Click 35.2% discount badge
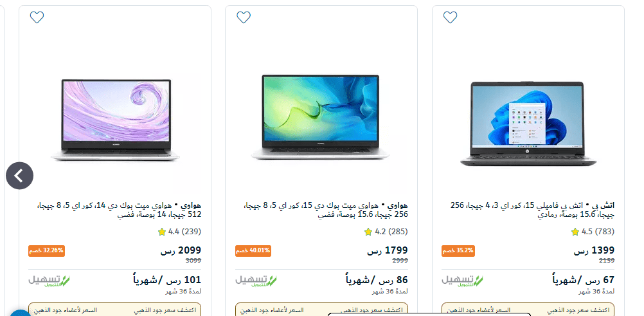This screenshot has width=644, height=316. click(x=458, y=250)
